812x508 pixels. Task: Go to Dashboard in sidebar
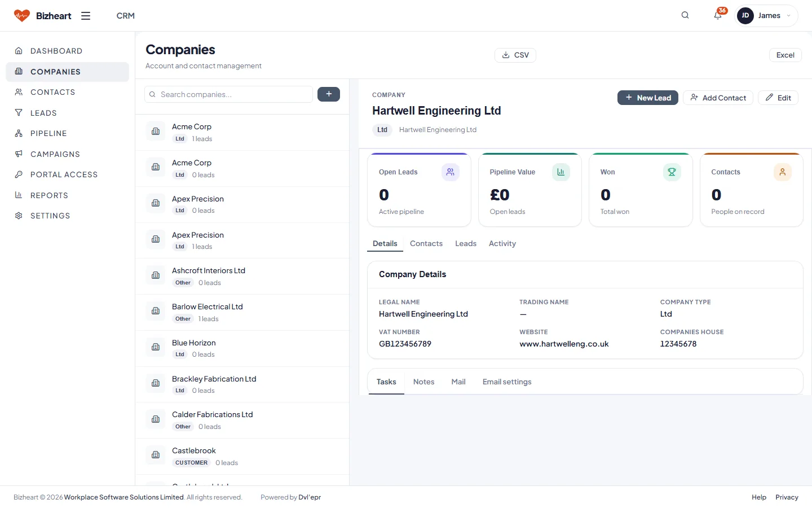[x=67, y=51]
